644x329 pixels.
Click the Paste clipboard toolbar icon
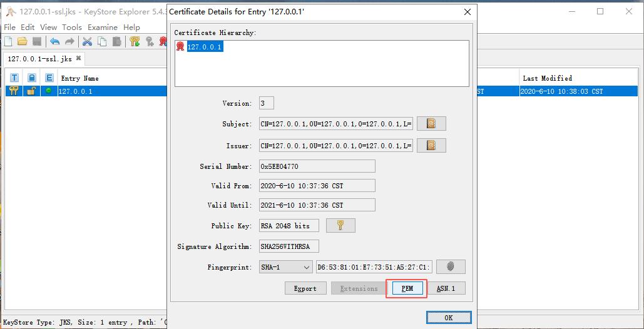pyautogui.click(x=117, y=41)
